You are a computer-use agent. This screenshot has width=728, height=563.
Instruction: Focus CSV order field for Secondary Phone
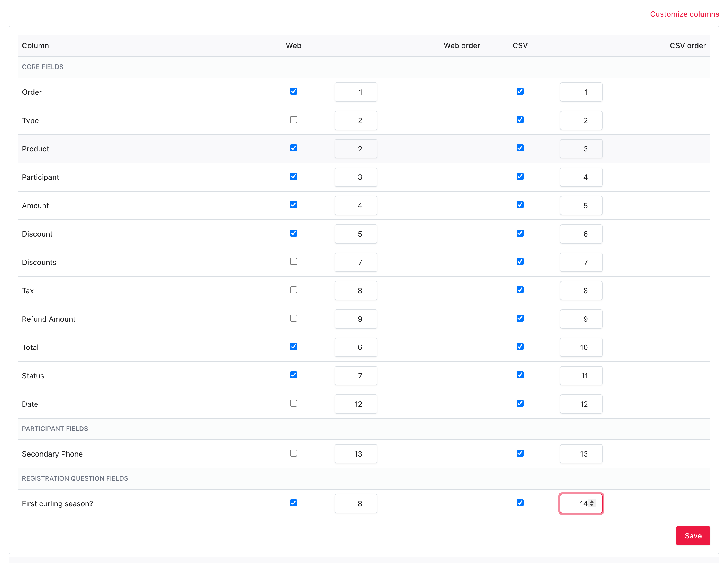click(581, 453)
